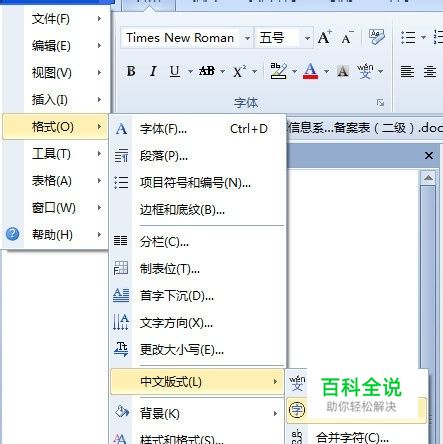Toggle bold formatting
The height and width of the screenshot is (444, 443).
pos(131,71)
